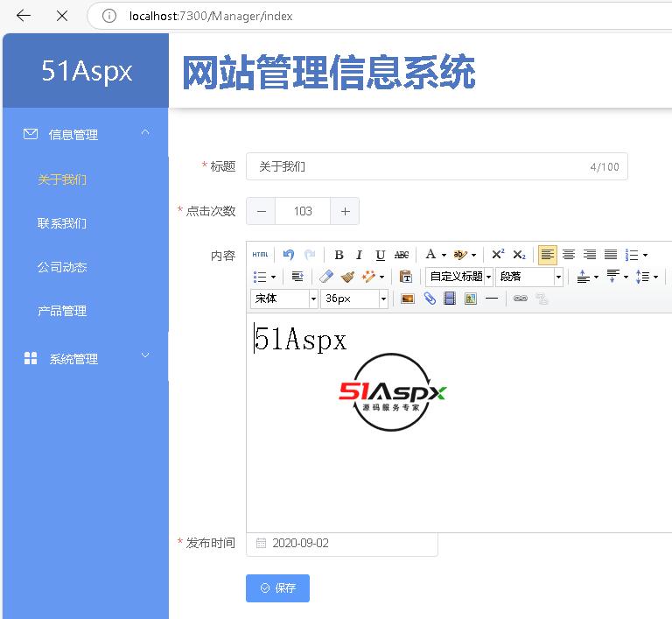Align text to center
Viewport: 672px width, 619px height.
click(x=569, y=255)
